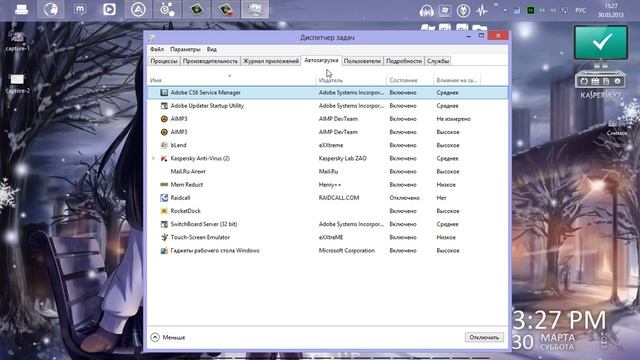Click the Kaspersky green checkmark monitor
This screenshot has height=360, width=640.
tap(601, 42)
